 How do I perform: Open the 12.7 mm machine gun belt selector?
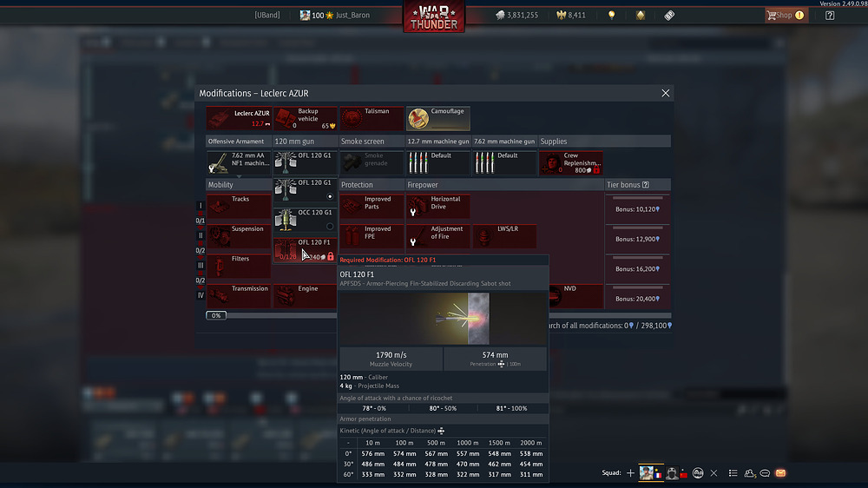(438, 162)
